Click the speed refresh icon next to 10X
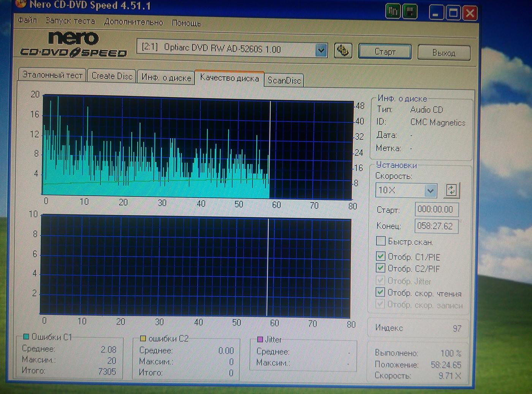 pyautogui.click(x=451, y=190)
